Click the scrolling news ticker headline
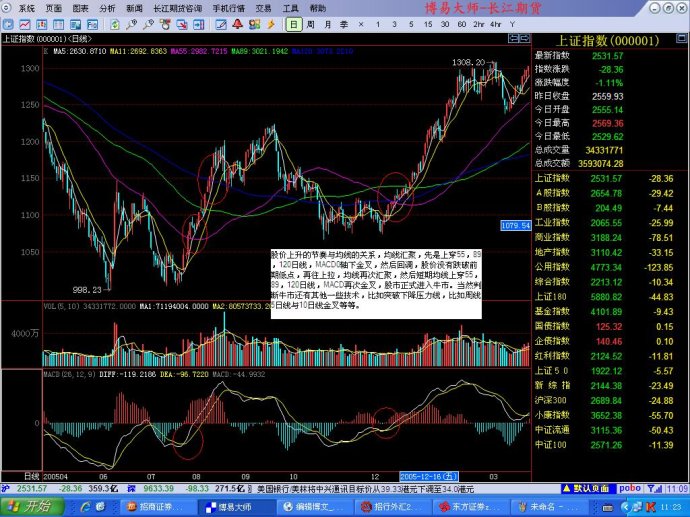Image resolution: width=690 pixels, height=517 pixels. (x=365, y=489)
